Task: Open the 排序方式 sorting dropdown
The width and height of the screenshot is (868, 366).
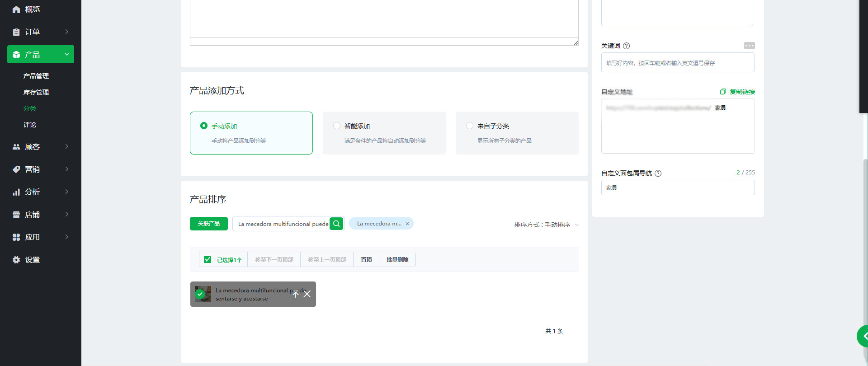Action: [x=546, y=225]
